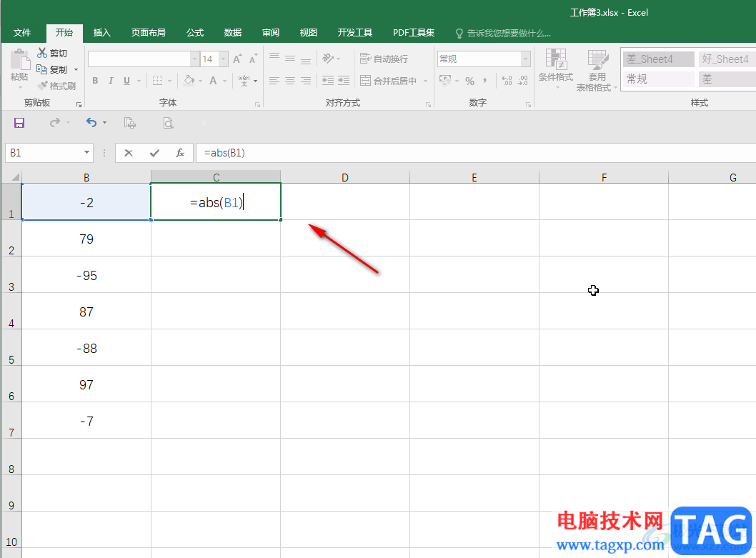Cancel the formula entry with X
This screenshot has height=558, width=756.
click(x=128, y=153)
